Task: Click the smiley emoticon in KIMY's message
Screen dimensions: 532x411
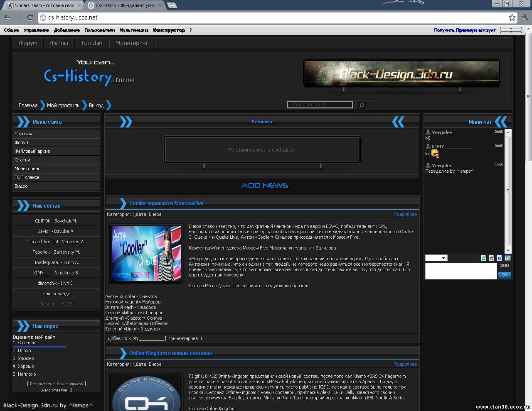Action: pos(435,154)
